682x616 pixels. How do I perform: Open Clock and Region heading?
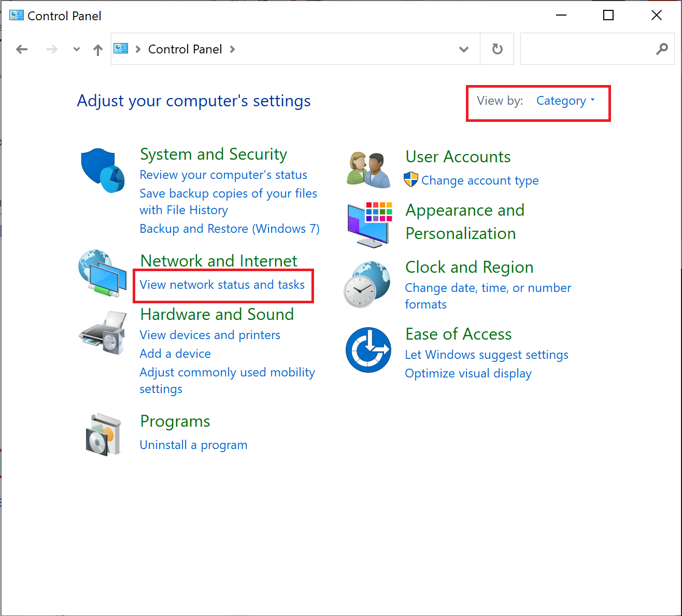(470, 267)
